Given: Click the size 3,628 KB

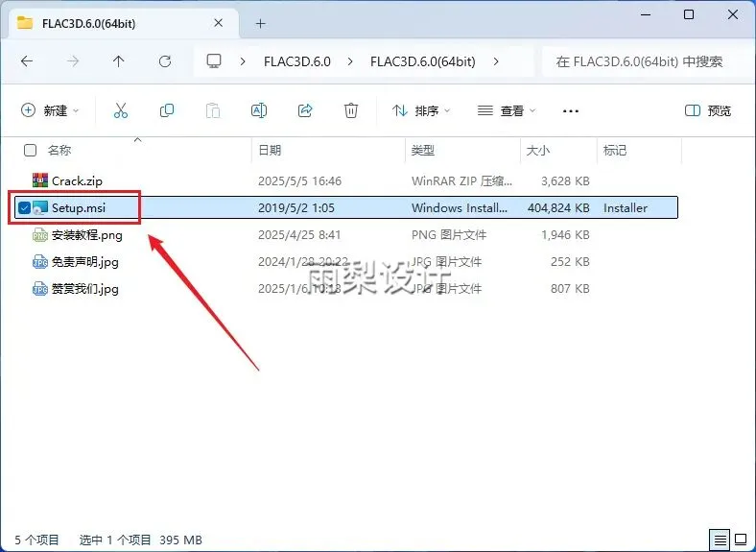Looking at the screenshot, I should pyautogui.click(x=565, y=180).
